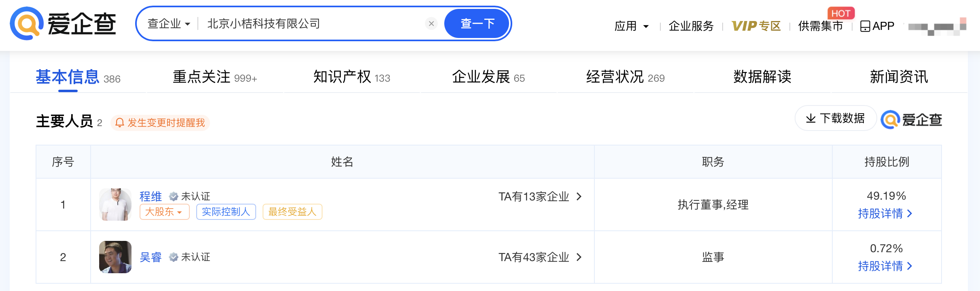Click the 查一下 search button

click(477, 23)
